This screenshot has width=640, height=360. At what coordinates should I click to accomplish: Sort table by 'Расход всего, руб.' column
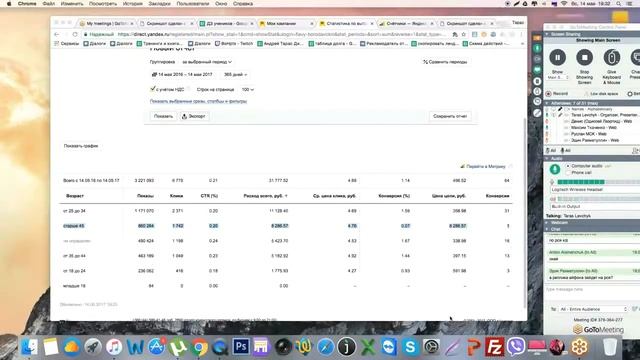265,196
